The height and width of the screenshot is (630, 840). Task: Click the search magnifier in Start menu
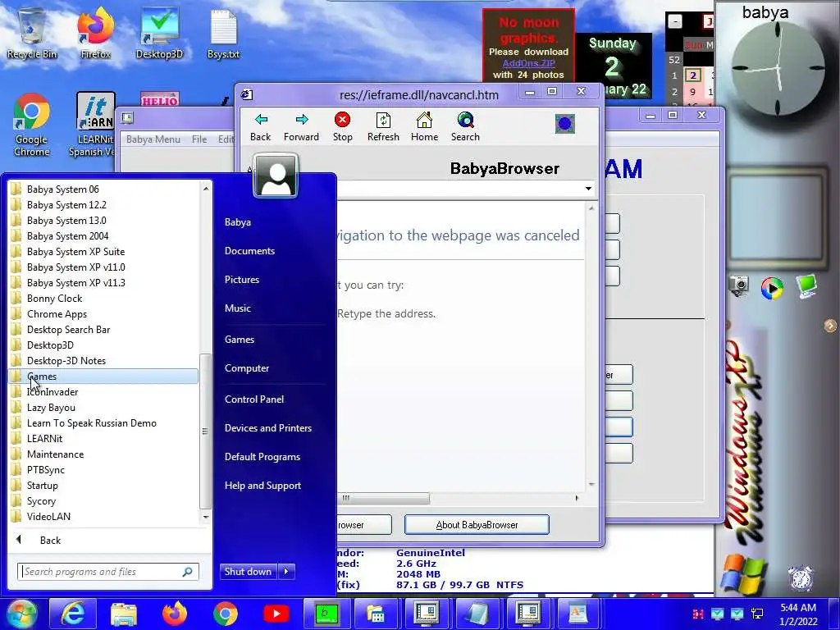[188, 572]
